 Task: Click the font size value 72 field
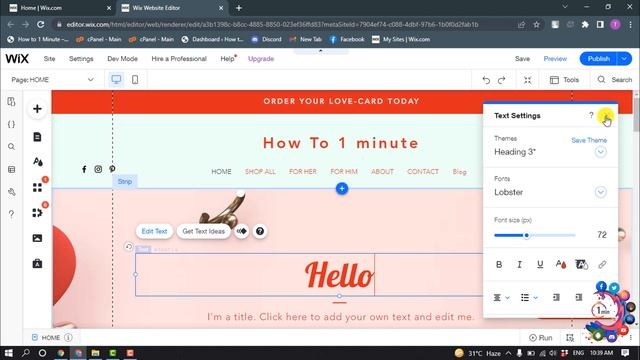pos(601,235)
